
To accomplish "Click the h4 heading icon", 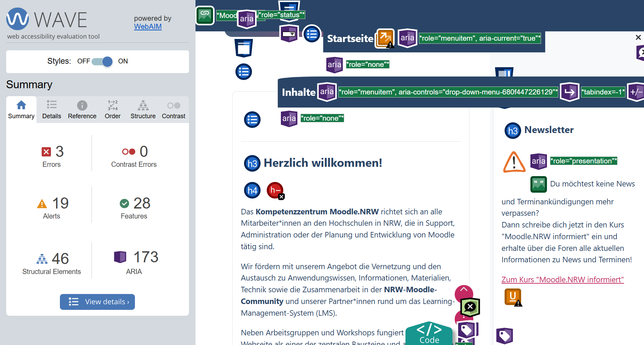I will coord(252,190).
